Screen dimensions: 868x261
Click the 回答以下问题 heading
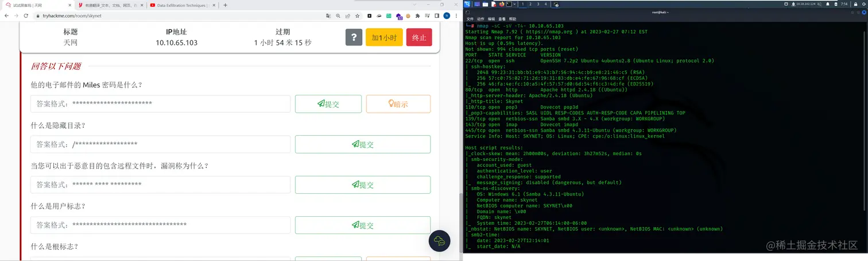point(56,66)
